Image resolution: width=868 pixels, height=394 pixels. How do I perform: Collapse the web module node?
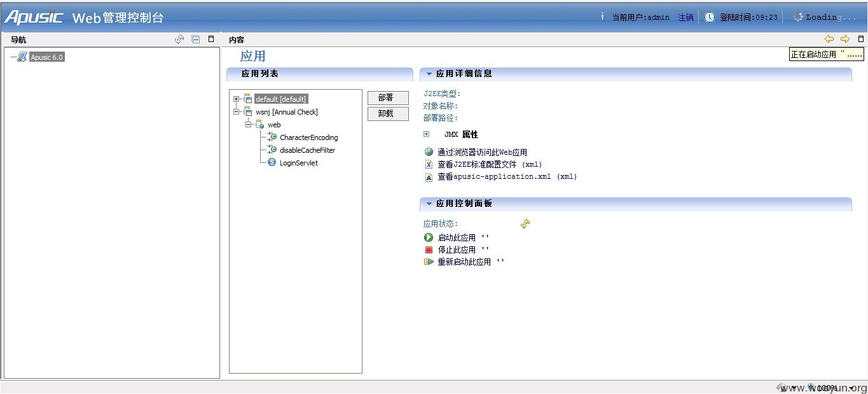tap(249, 125)
